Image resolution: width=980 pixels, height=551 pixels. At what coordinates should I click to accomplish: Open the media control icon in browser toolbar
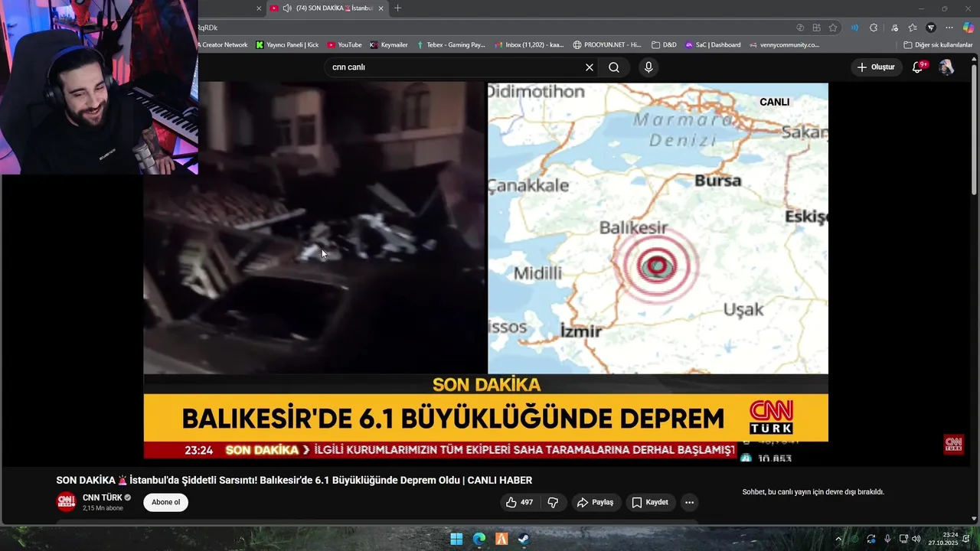[x=894, y=28]
